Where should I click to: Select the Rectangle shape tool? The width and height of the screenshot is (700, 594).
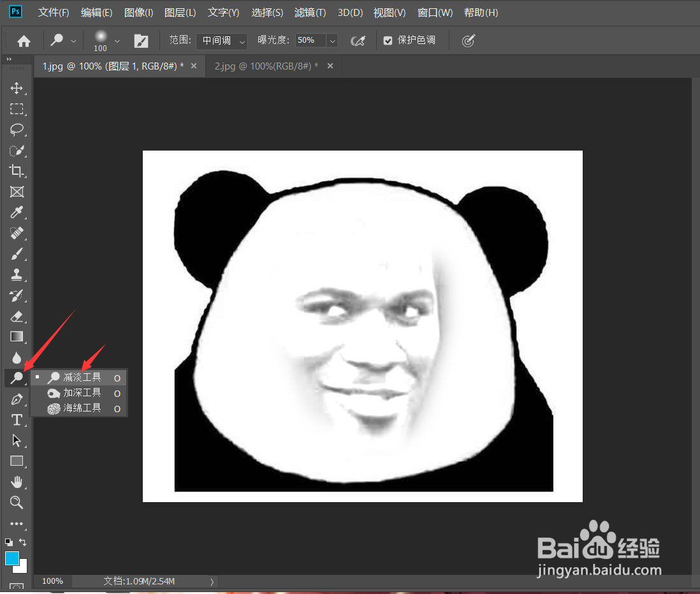pyautogui.click(x=17, y=461)
